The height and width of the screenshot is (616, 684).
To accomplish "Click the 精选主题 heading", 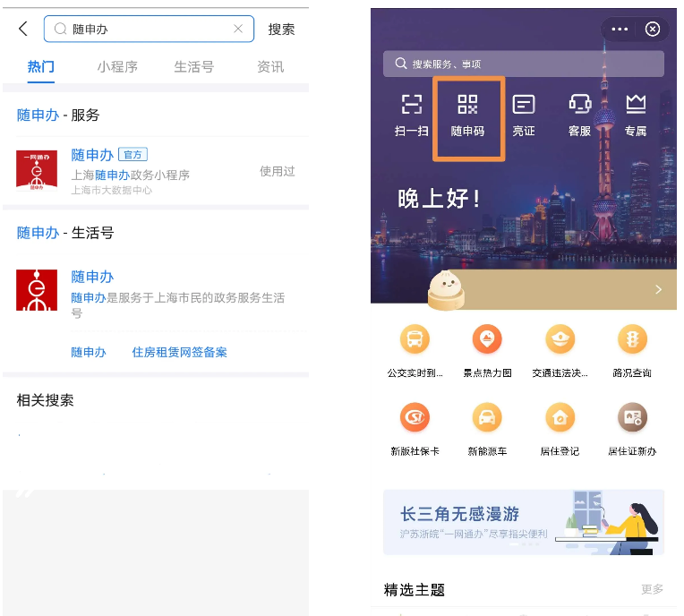I will (x=415, y=590).
